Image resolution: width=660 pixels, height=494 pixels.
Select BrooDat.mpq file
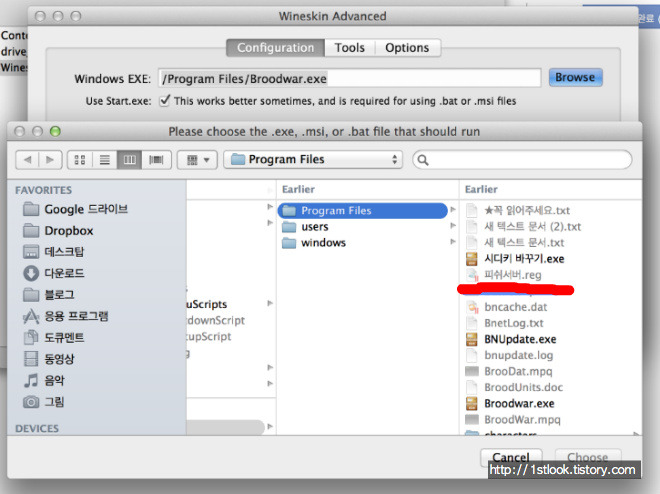click(509, 372)
